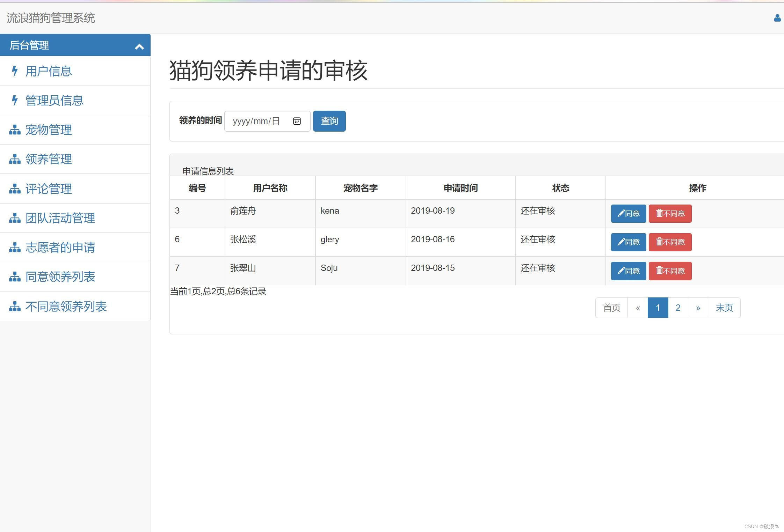
Task: Click the 申请时间 column header
Action: (x=460, y=188)
